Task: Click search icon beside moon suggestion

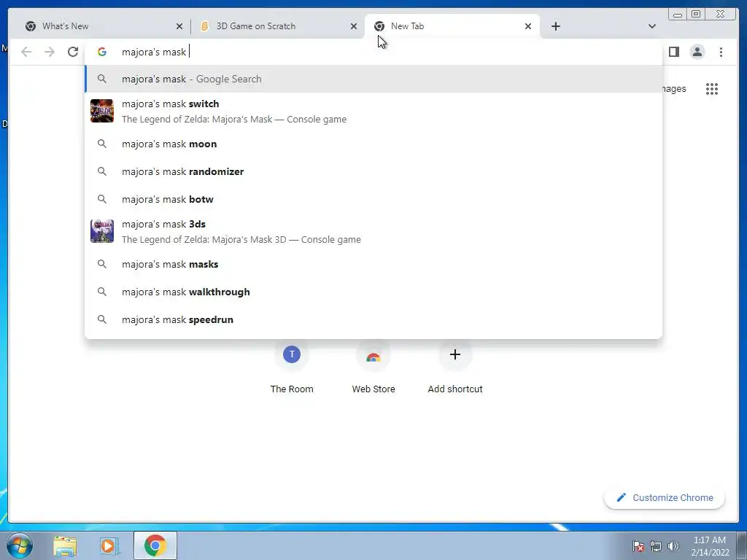Action: coord(102,144)
